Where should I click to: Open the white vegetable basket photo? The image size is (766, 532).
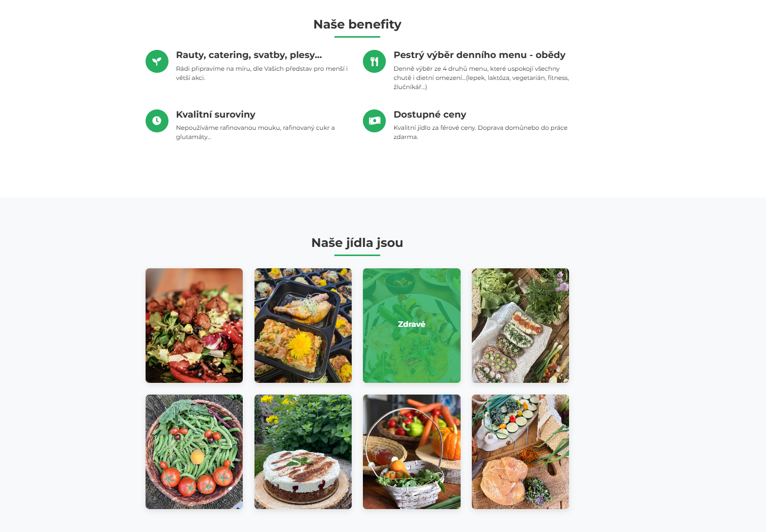pos(412,452)
